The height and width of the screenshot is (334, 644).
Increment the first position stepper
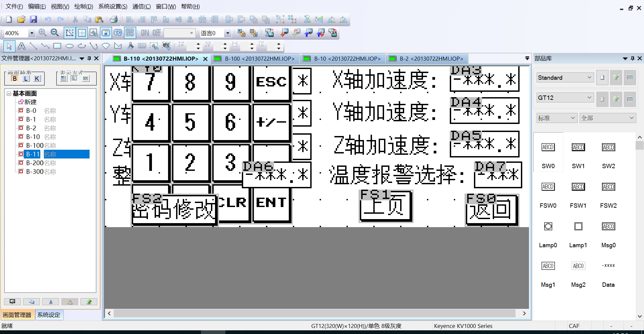[198, 44]
